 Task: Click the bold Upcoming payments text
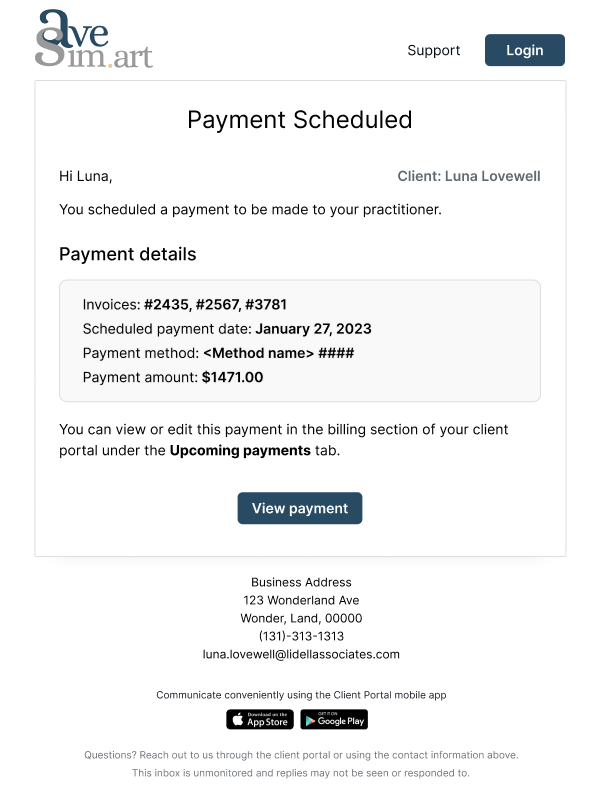coord(240,450)
